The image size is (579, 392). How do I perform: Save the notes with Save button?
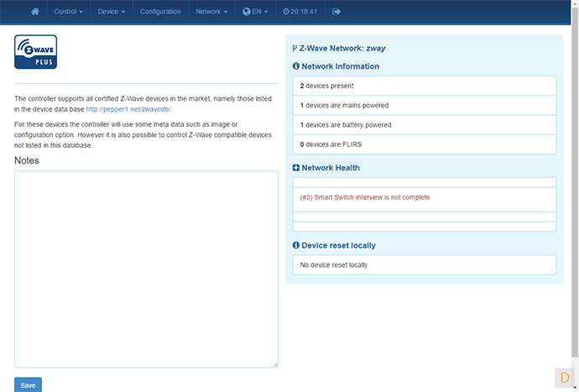pyautogui.click(x=28, y=385)
